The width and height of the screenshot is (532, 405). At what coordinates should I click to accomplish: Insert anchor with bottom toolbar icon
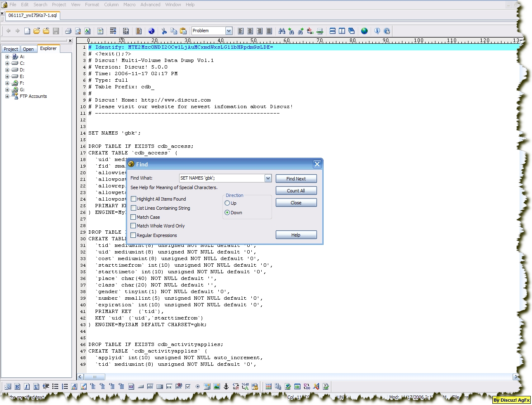click(226, 386)
